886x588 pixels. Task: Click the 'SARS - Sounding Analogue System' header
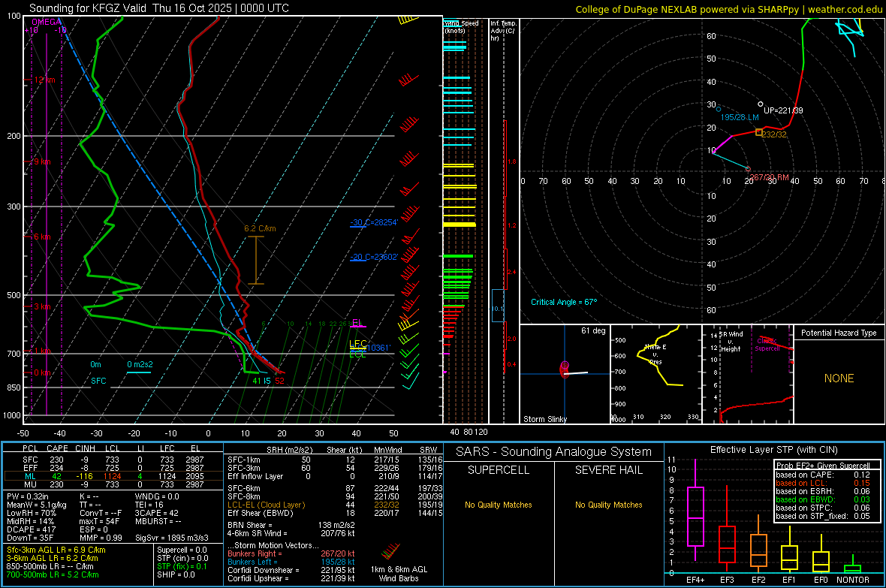pos(553,452)
